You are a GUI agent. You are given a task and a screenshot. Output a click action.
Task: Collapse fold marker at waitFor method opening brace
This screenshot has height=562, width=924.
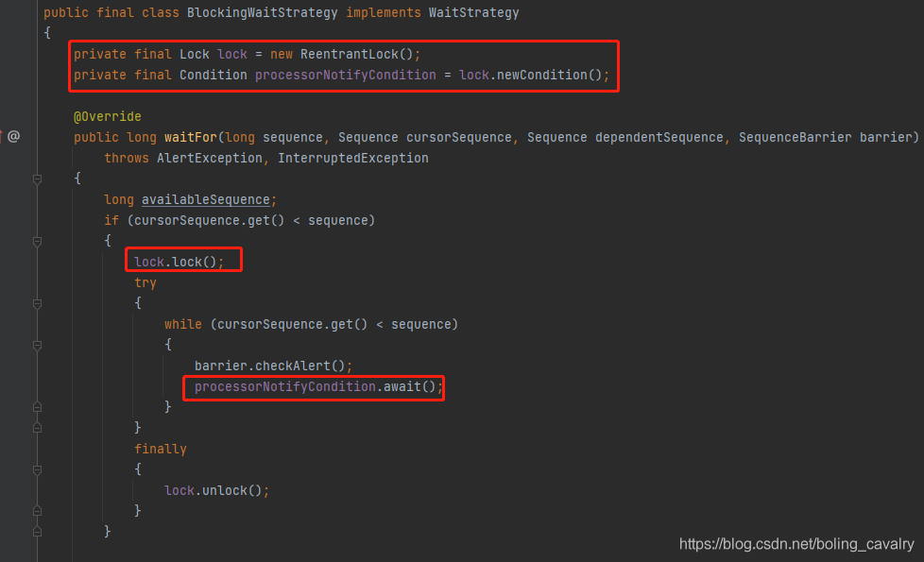click(x=37, y=179)
